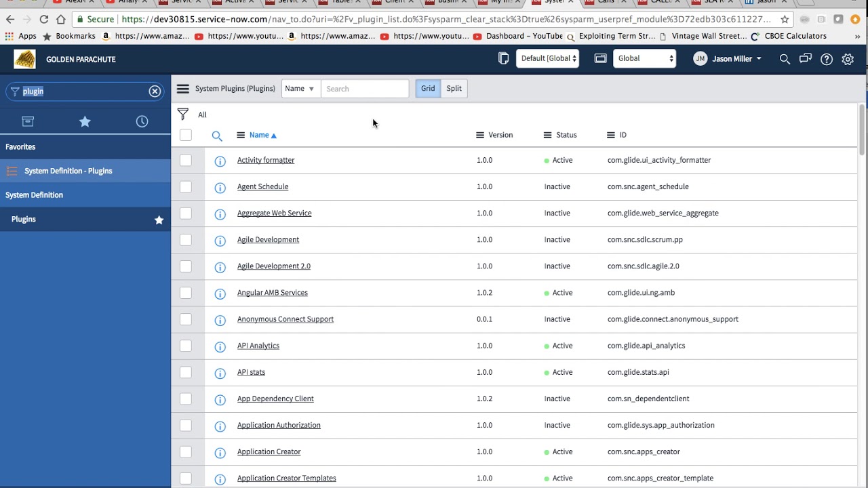Click the application picker window icon
Image resolution: width=868 pixels, height=488 pixels.
pyautogui.click(x=600, y=58)
